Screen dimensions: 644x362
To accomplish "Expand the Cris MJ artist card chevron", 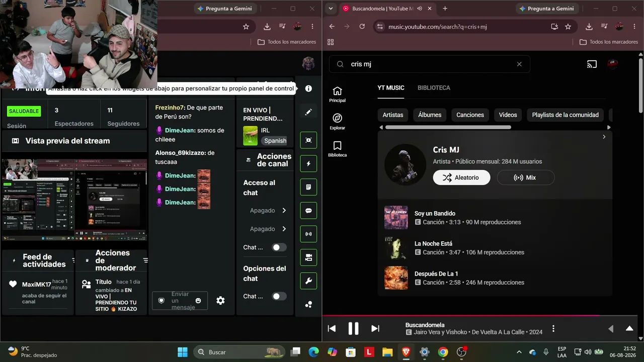I will pyautogui.click(x=604, y=137).
